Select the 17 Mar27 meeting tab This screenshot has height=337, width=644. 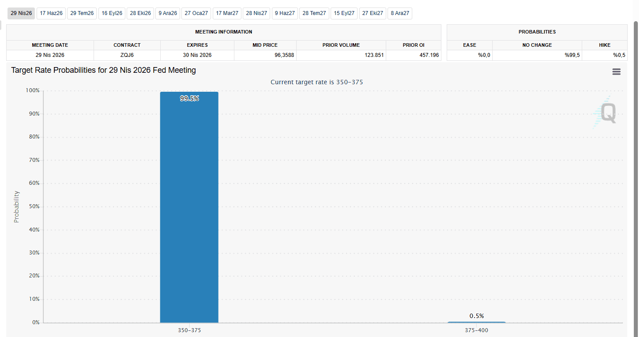227,13
